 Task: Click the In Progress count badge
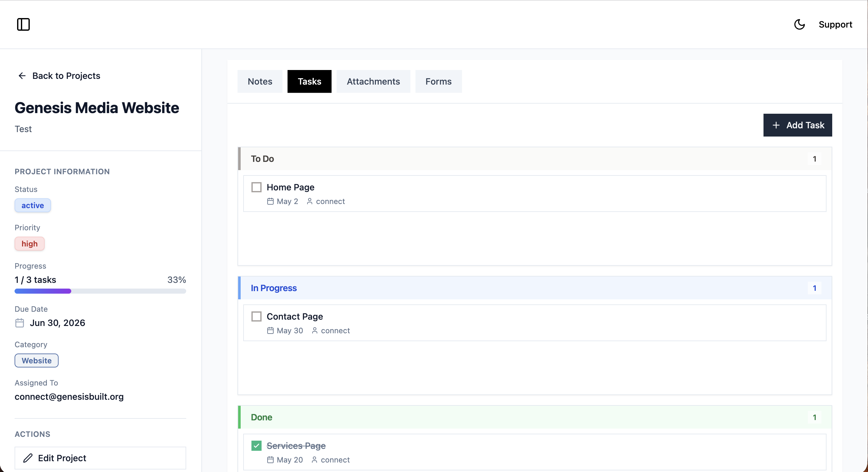click(x=814, y=288)
